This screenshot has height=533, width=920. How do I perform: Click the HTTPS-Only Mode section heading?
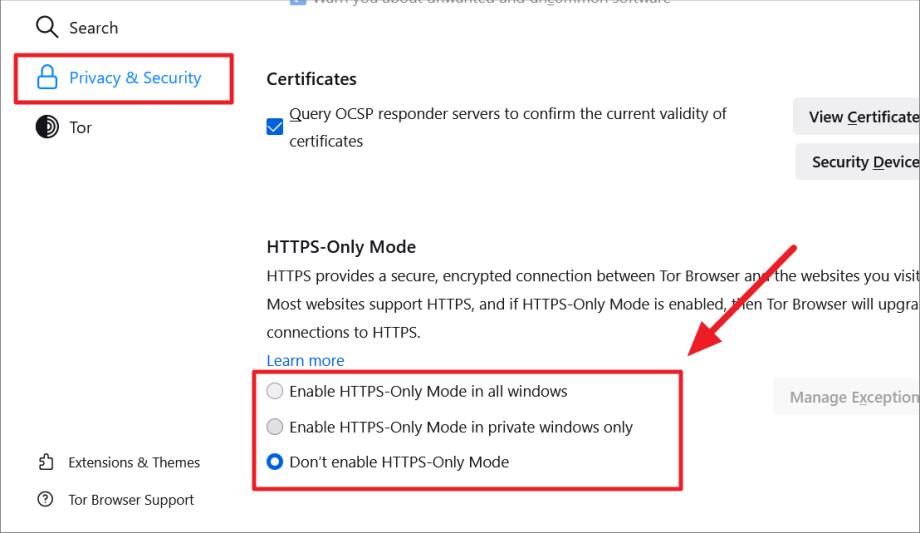[x=341, y=246]
